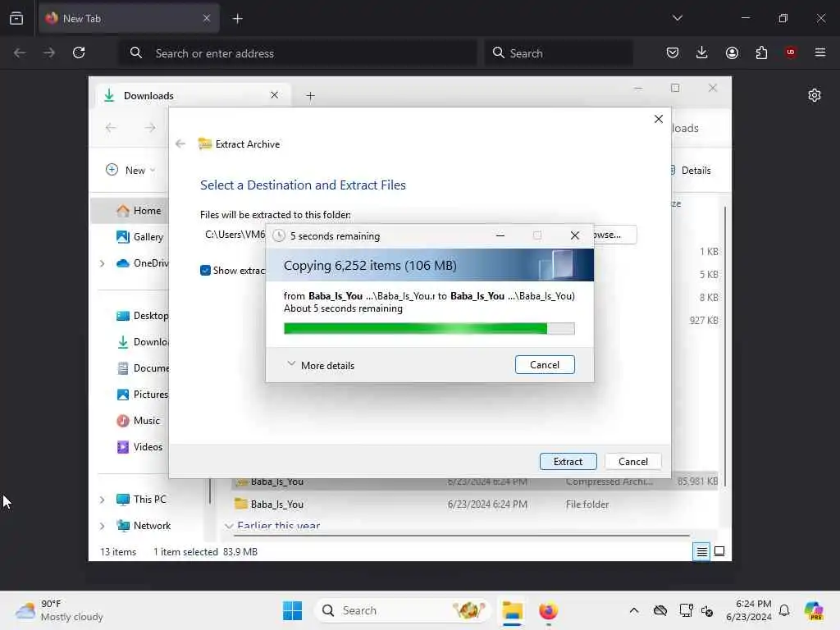Open the Firefox hamburger application menu

pyautogui.click(x=819, y=52)
